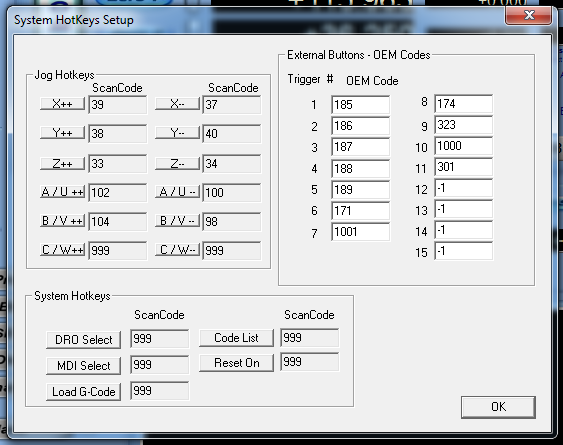563x445 pixels.
Task: Focus the X-- scancode field showing 37
Action: coord(232,105)
